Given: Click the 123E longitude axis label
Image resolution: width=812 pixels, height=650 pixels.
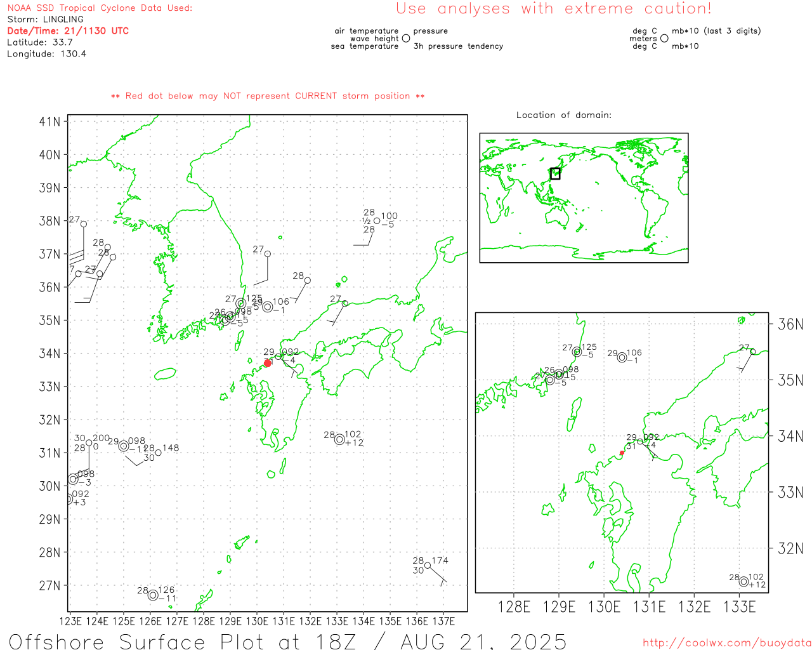Looking at the screenshot, I should tap(70, 621).
